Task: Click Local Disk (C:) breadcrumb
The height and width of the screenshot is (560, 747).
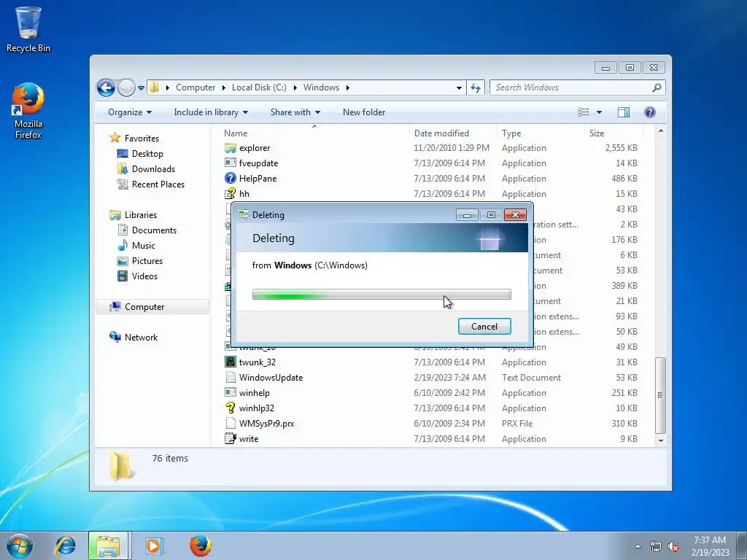Action: tap(259, 87)
